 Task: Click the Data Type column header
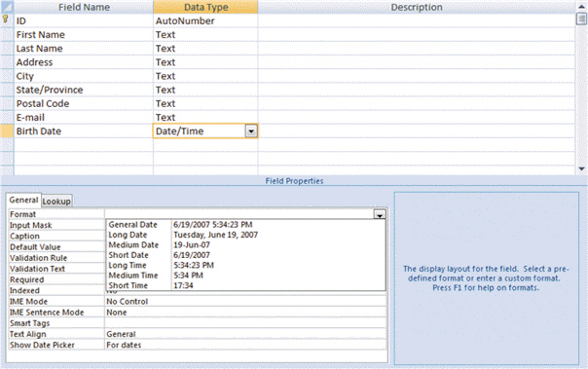tap(205, 7)
